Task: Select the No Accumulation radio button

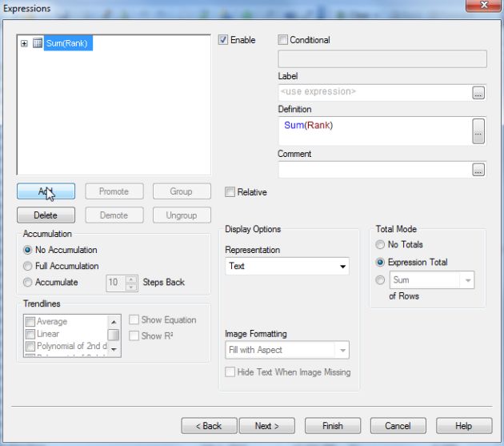Action: [28, 250]
